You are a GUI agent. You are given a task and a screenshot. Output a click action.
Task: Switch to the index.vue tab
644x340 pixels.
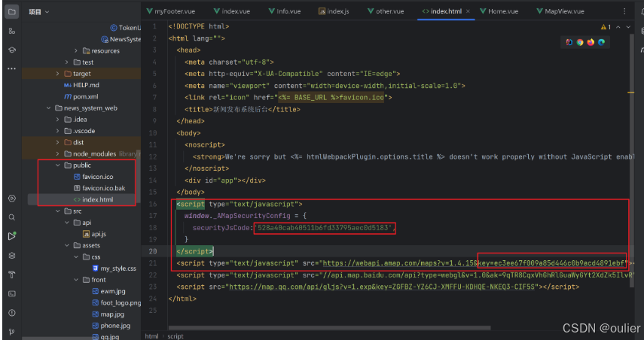click(x=232, y=11)
